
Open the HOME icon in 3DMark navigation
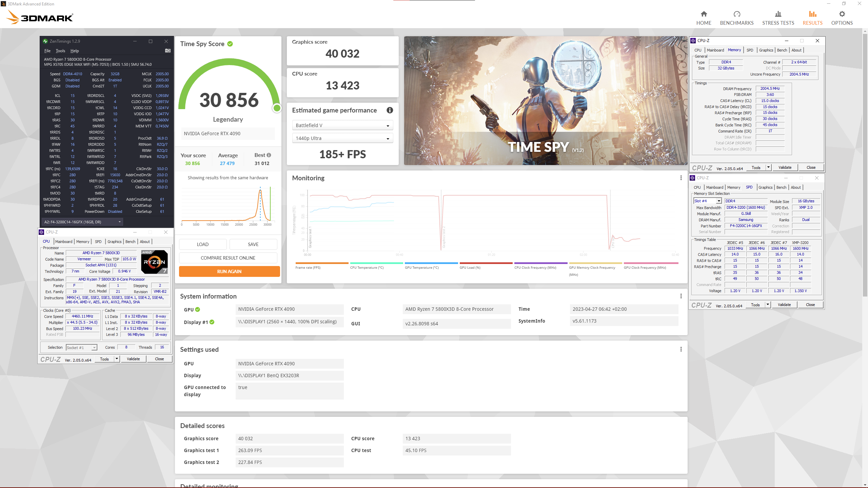[x=704, y=14]
